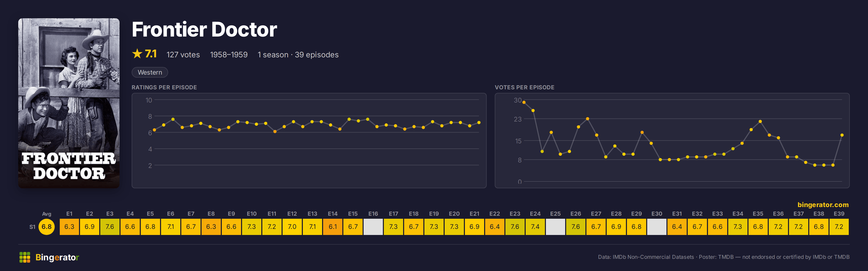Click the empty E30 episode cell
The width and height of the screenshot is (868, 271).
tap(657, 226)
